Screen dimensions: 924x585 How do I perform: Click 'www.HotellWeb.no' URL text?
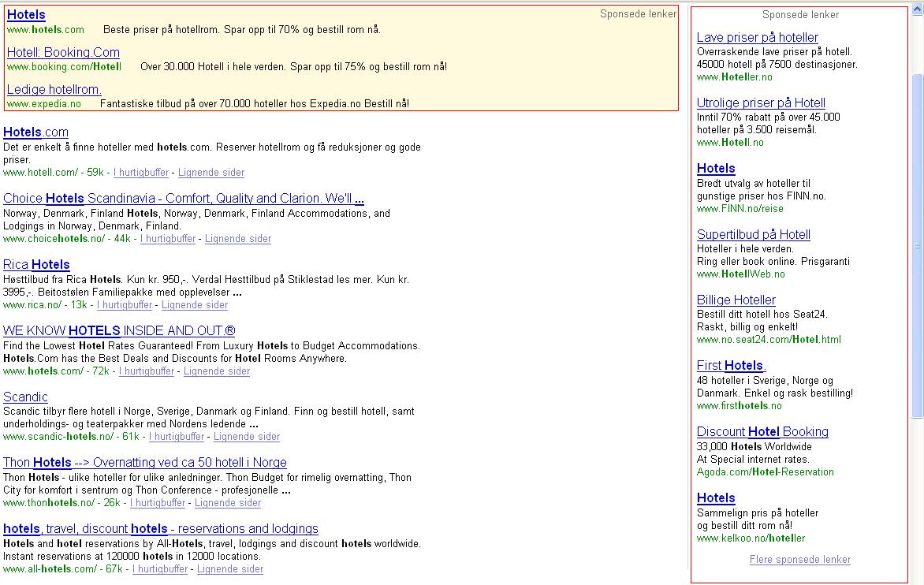741,274
